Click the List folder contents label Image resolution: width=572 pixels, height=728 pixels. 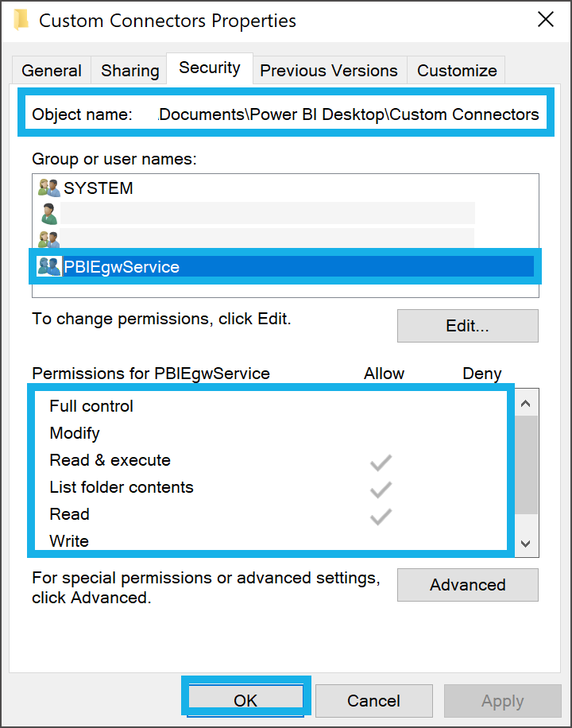click(122, 487)
